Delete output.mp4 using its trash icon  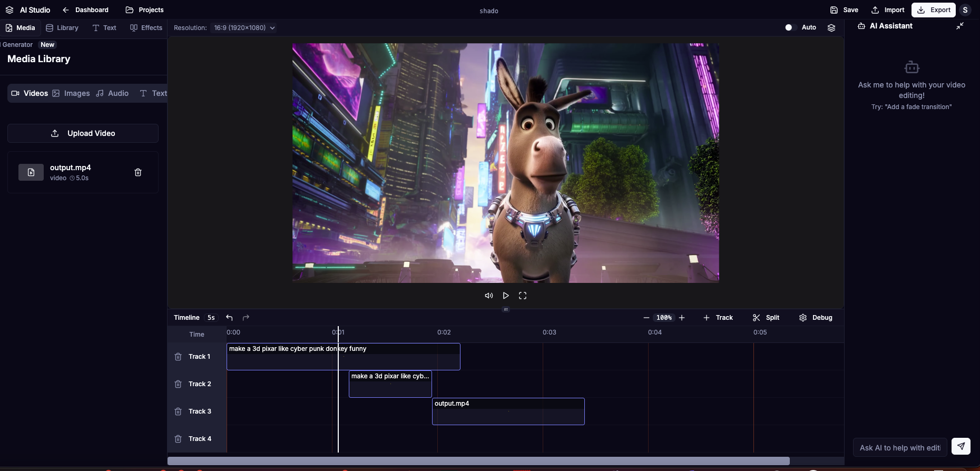tap(138, 172)
